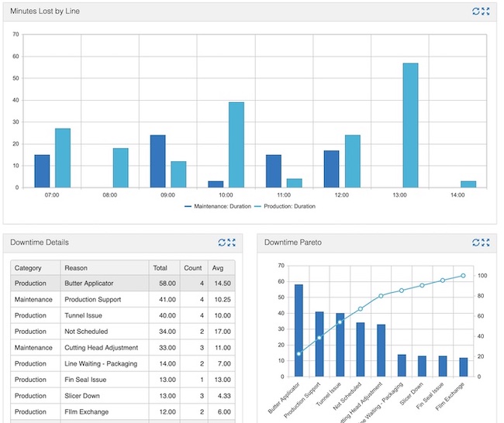Sort table by Count column header
Image resolution: width=504 pixels, height=423 pixels.
coord(194,268)
